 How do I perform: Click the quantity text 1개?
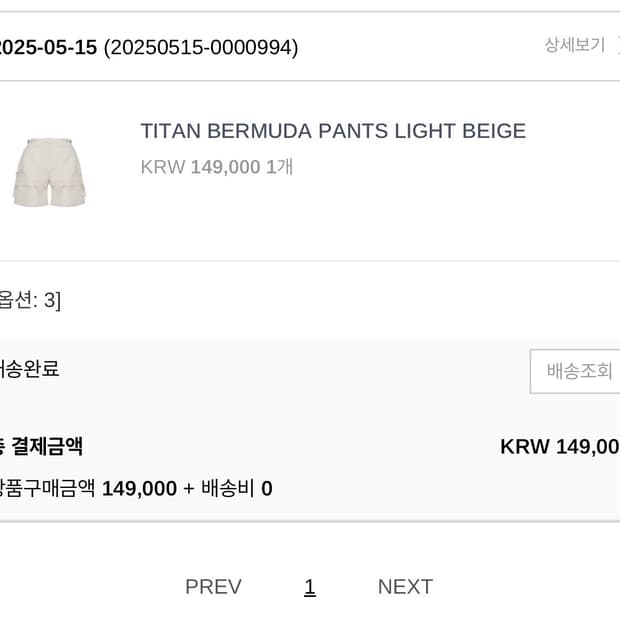[279, 167]
